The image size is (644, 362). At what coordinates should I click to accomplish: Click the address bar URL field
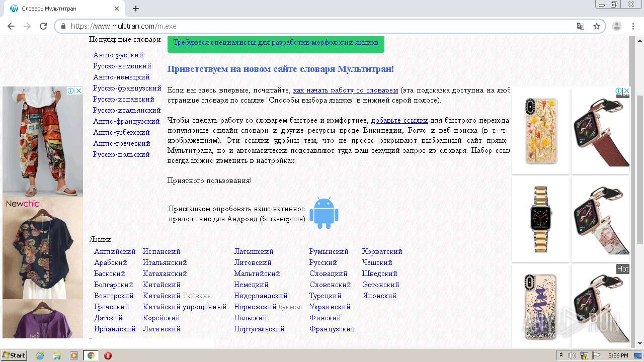click(x=322, y=26)
